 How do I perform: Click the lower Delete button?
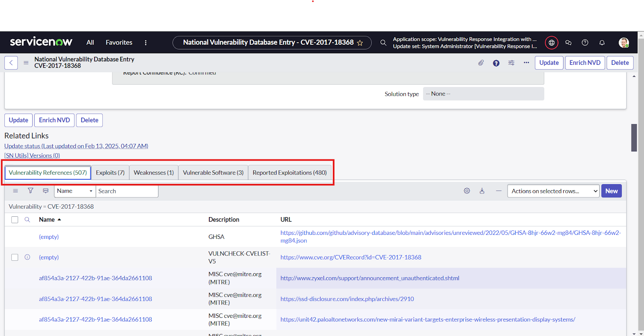click(x=89, y=120)
